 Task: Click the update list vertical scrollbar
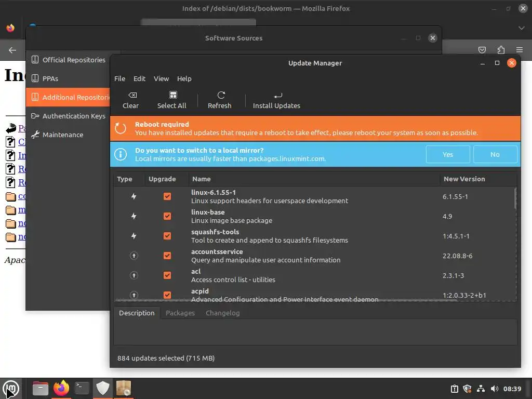[515, 198]
